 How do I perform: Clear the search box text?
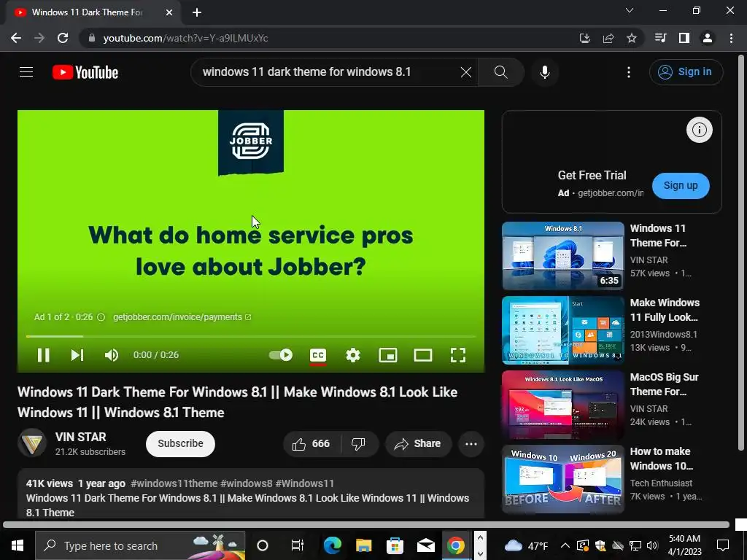coord(466,72)
